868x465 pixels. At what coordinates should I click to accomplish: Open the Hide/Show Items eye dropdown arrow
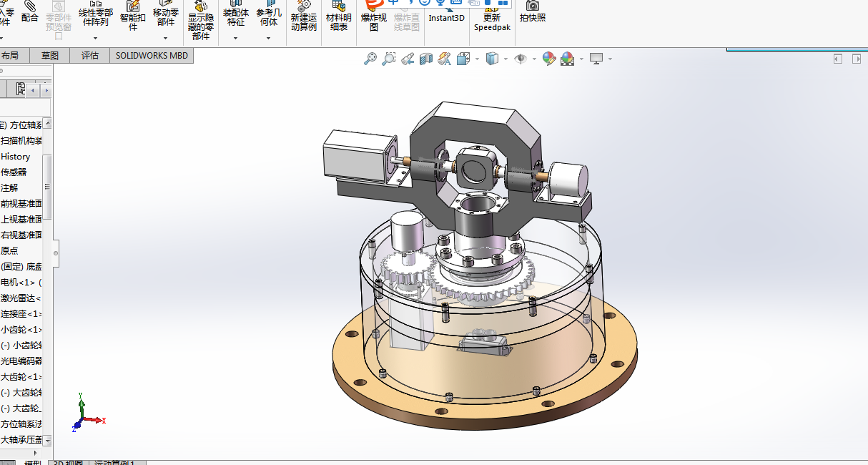click(534, 59)
